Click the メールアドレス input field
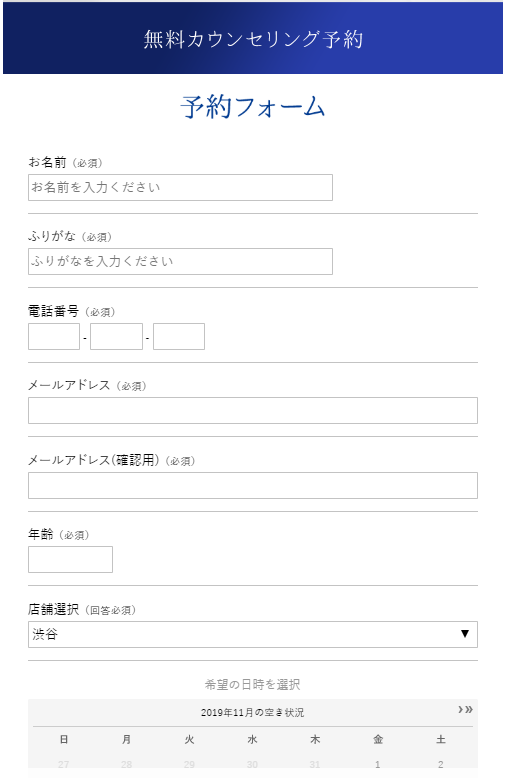Screen dimensions: 531x778 [253, 410]
